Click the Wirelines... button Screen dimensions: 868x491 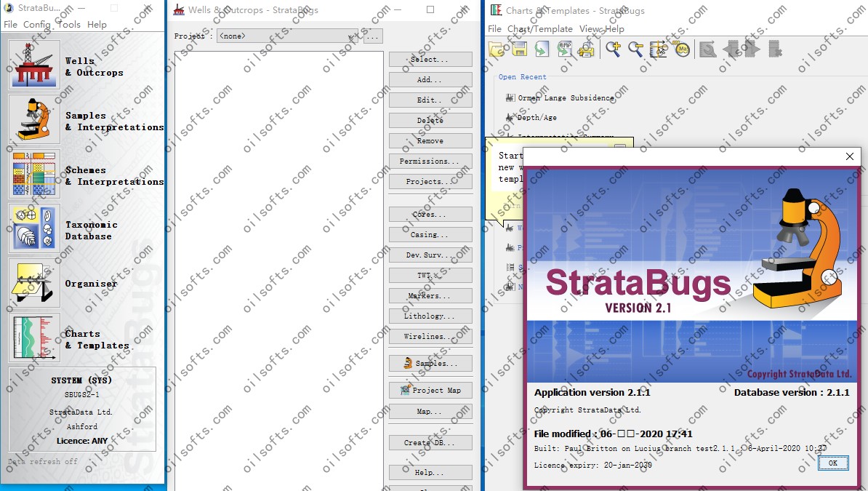430,336
